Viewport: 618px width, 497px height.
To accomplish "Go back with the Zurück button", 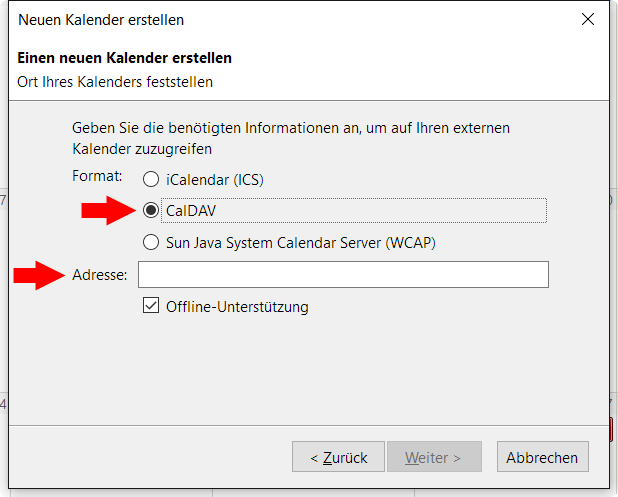I will [x=338, y=457].
